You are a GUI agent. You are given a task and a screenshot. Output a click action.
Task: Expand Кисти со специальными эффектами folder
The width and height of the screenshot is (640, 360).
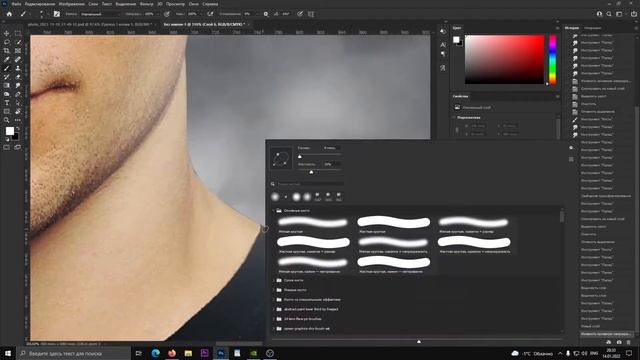coord(273,300)
